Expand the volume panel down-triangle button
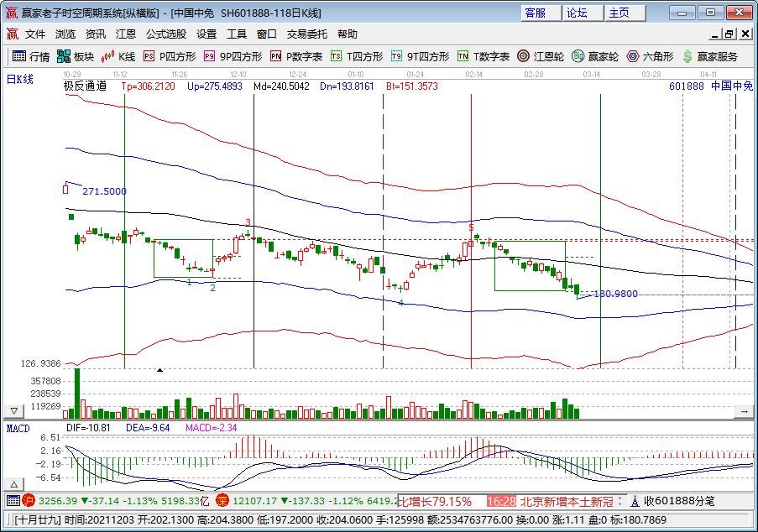758x532 pixels. (x=14, y=411)
